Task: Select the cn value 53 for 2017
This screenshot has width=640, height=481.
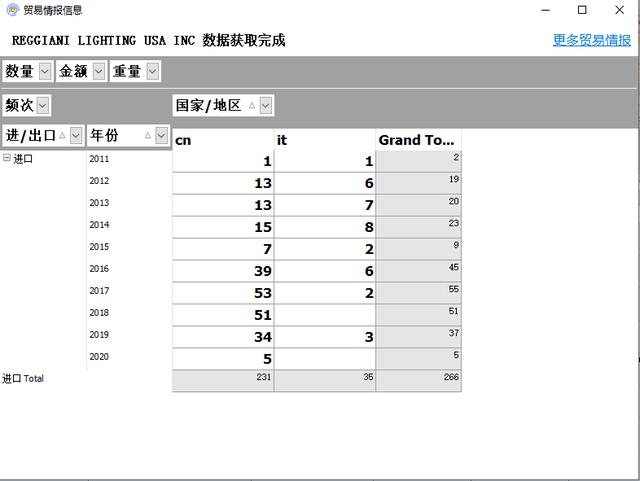Action: [x=223, y=293]
